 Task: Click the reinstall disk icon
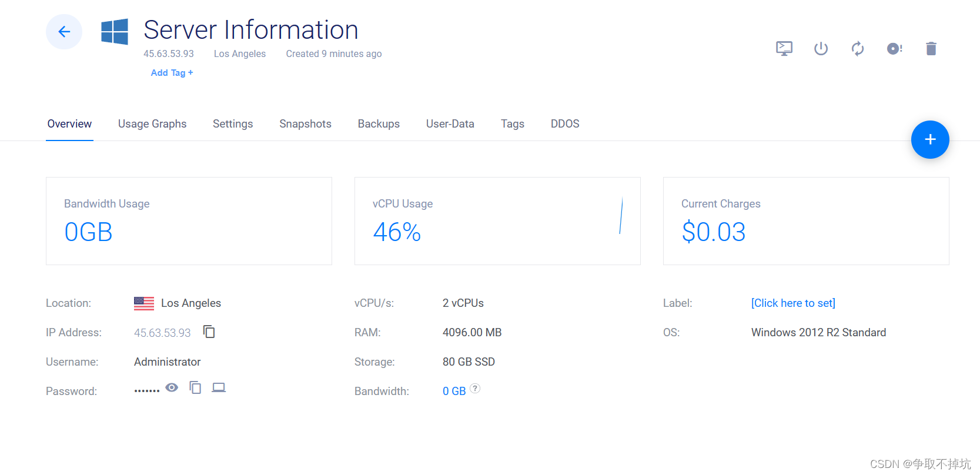click(x=894, y=48)
